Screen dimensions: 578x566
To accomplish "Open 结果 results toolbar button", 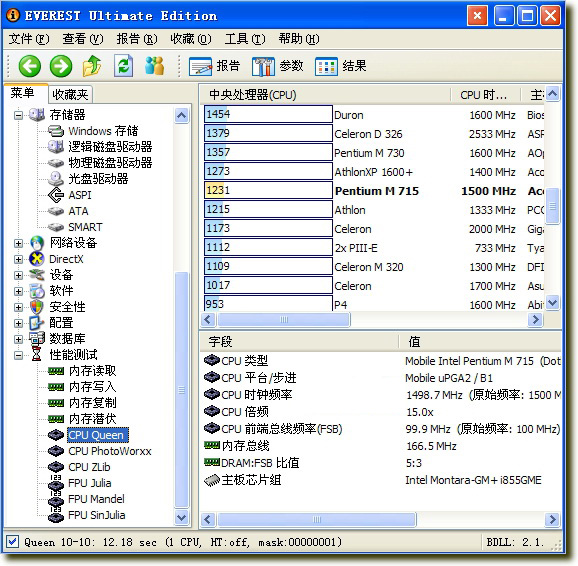I will pos(341,66).
